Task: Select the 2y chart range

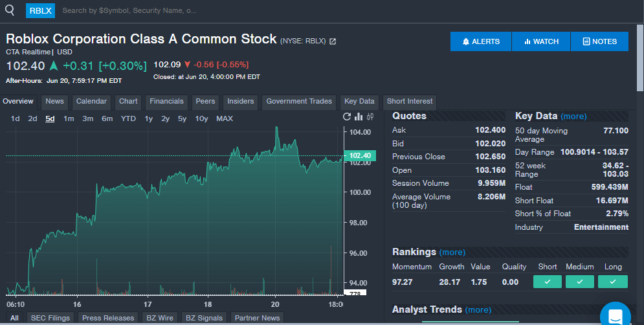Action: pyautogui.click(x=165, y=118)
